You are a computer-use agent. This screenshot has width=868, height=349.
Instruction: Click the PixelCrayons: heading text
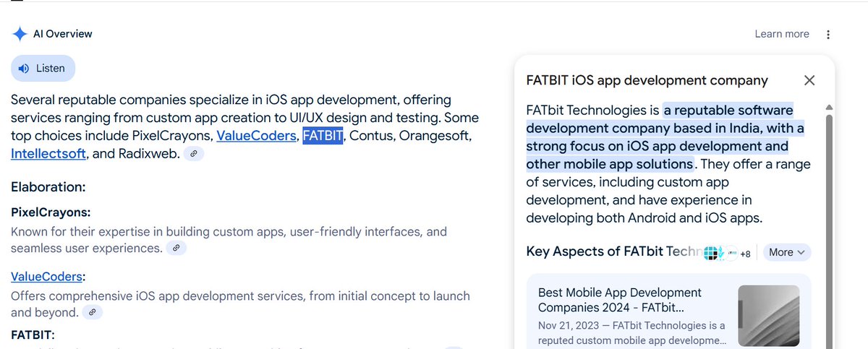pos(51,212)
